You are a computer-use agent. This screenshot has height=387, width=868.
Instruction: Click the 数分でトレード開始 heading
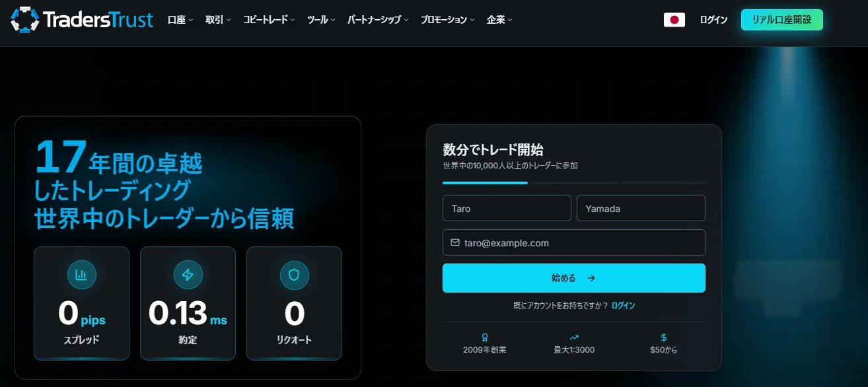point(493,149)
